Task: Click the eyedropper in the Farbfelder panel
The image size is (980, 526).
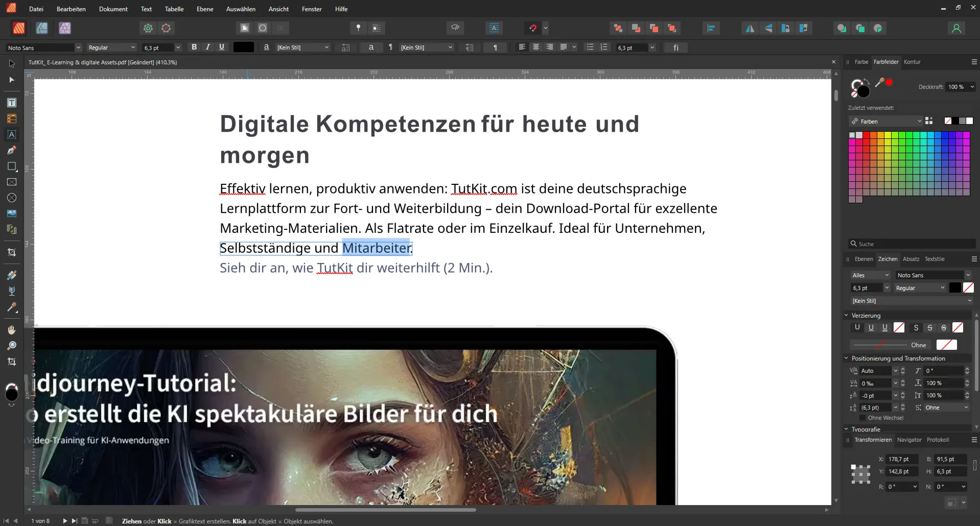Action: (879, 82)
